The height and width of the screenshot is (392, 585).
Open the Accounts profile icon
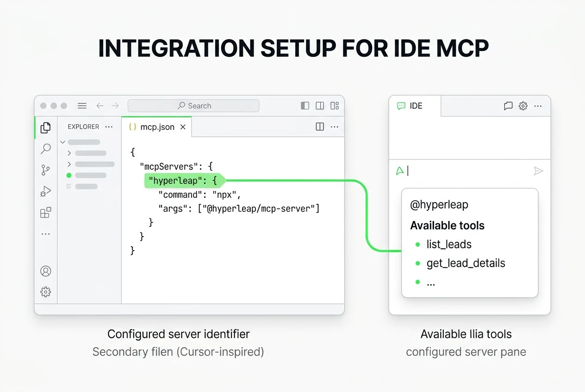[x=45, y=271]
